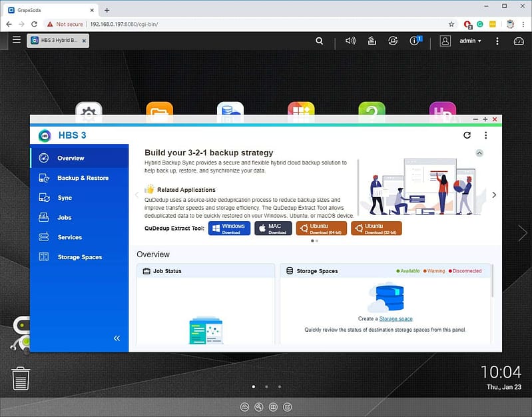Open the QTS main menu hamburger icon
Image resolution: width=532 pixels, height=417 pixels.
[x=17, y=40]
